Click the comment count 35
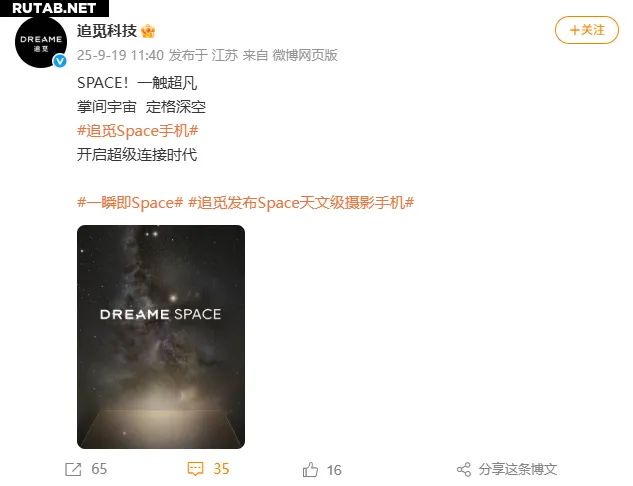This screenshot has height=486, width=633. 221,469
